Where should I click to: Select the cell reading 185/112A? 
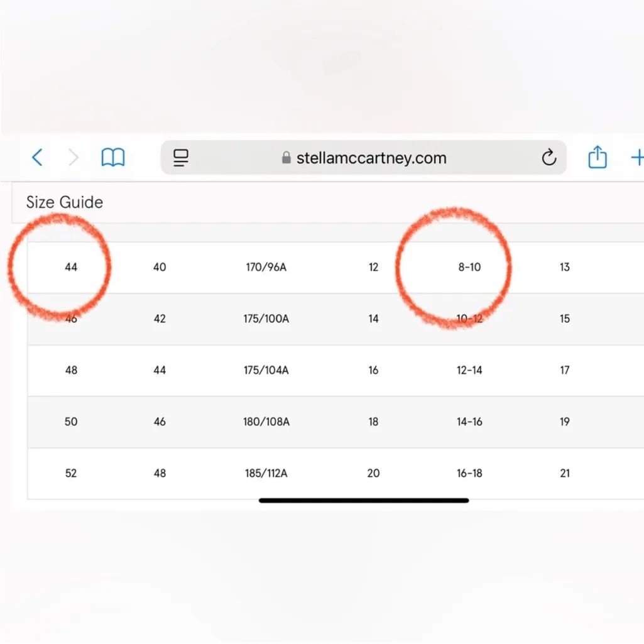266,473
